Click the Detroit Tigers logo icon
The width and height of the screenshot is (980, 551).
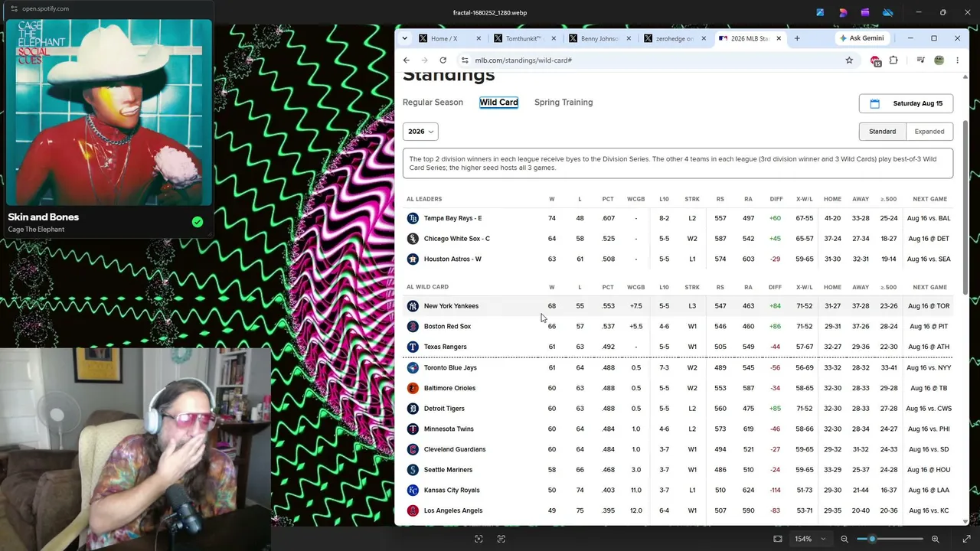pos(413,409)
